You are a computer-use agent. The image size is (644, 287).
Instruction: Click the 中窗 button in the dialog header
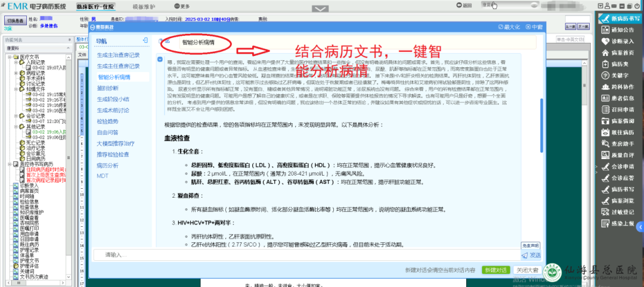(x=534, y=27)
